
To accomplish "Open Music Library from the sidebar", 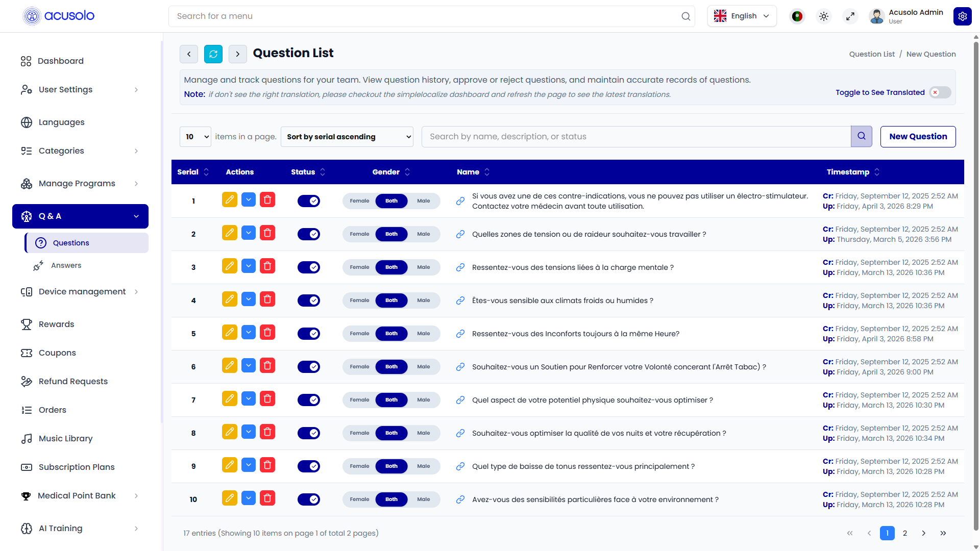I will 80,439.
